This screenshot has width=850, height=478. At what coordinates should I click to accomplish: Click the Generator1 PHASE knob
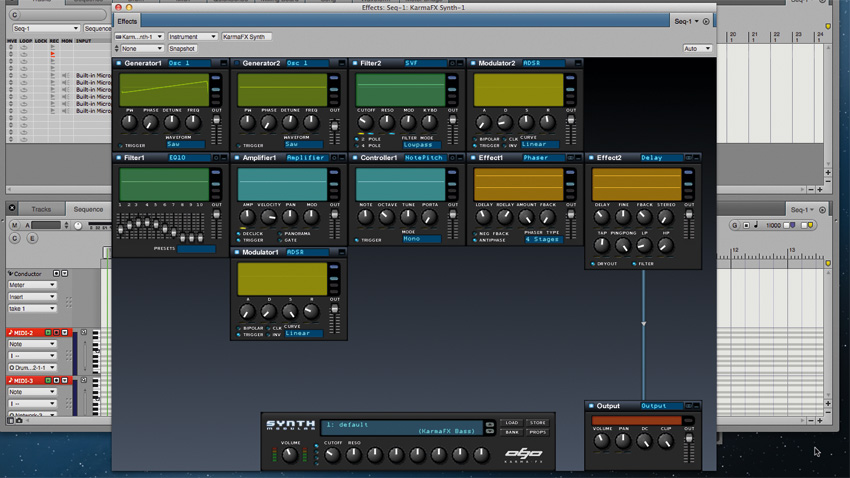pyautogui.click(x=150, y=122)
